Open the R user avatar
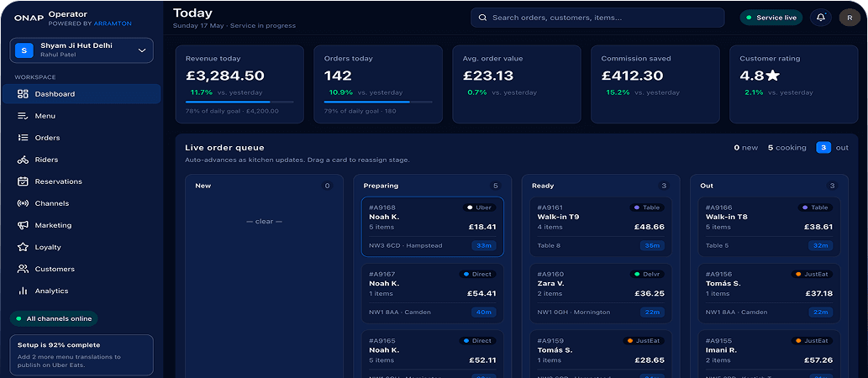Screen dimensions: 868x378 850,18
